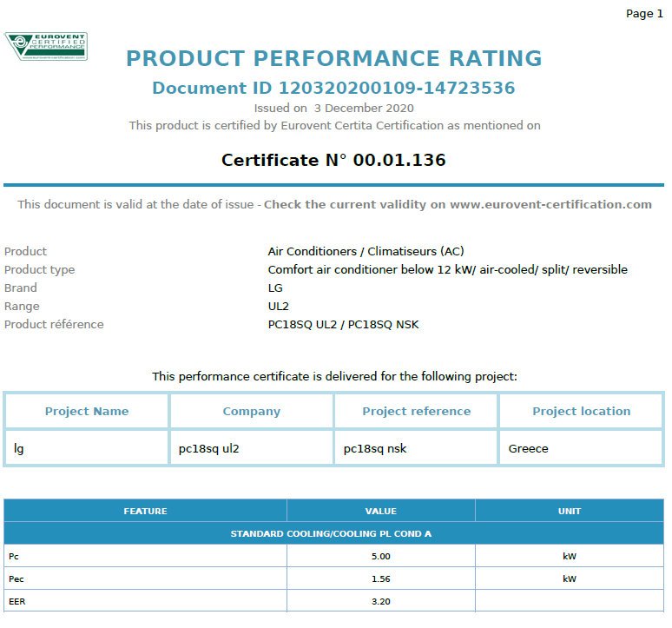
Task: Click the project location cell Greece
Action: (581, 448)
